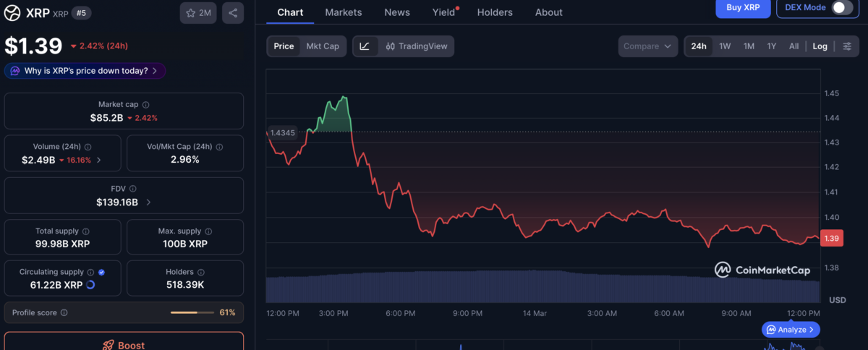
Task: Expand FDV details chevron
Action: 148,202
